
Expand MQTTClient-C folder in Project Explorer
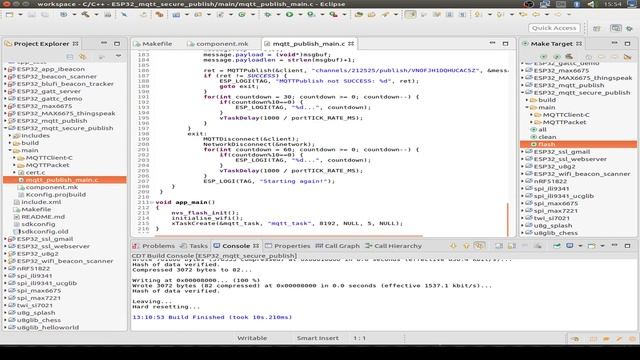(15, 158)
